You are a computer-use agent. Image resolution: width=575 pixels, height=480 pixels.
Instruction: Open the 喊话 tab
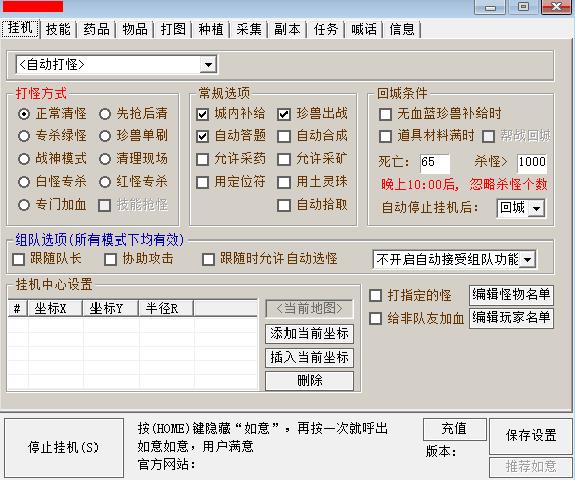(364, 29)
